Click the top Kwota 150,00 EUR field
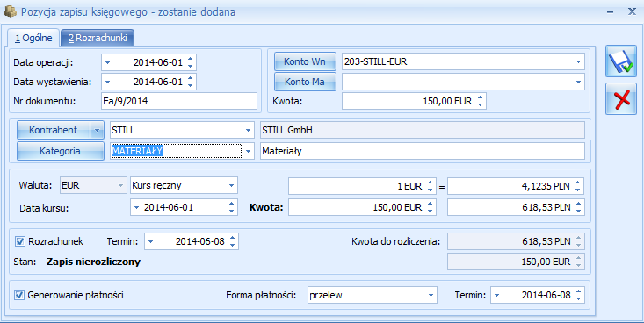 click(414, 101)
